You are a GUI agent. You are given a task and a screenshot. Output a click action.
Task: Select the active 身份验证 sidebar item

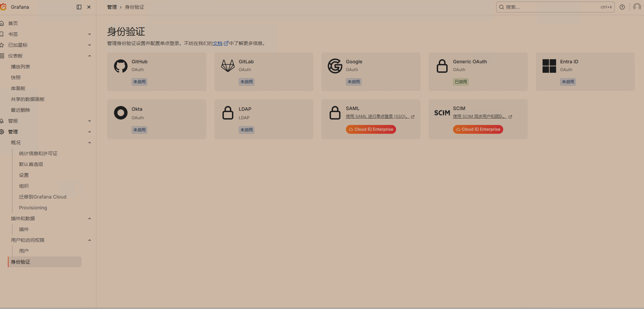coord(44,262)
